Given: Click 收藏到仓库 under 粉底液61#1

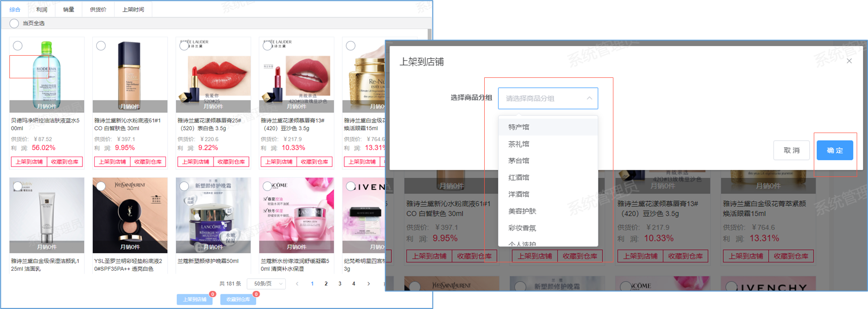Looking at the screenshot, I should [148, 162].
